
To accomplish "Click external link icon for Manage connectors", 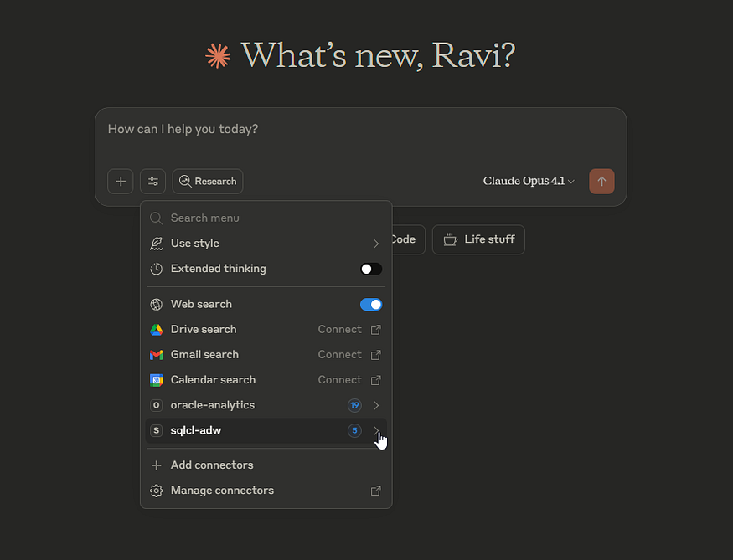I will [376, 491].
